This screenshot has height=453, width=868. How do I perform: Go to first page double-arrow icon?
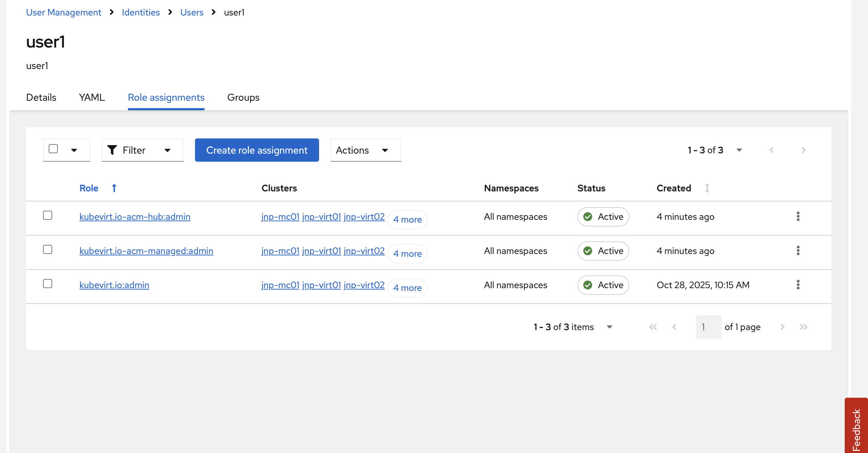[653, 327]
